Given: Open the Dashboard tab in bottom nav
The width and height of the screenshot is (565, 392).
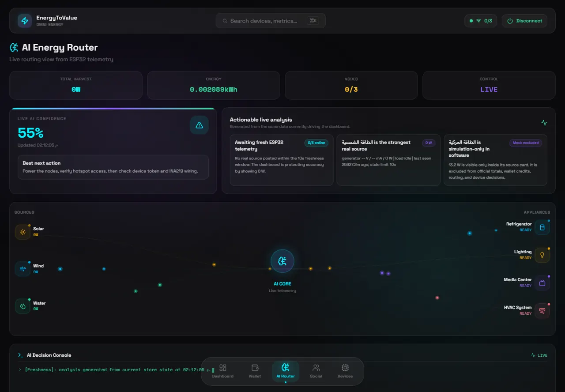Looking at the screenshot, I should [x=222, y=371].
